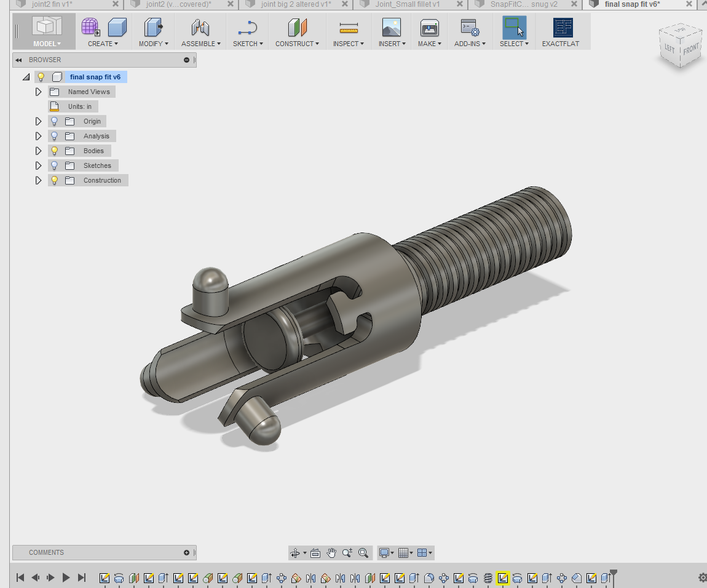
Task: Open Grid and Snaps settings icon
Action: (403, 553)
